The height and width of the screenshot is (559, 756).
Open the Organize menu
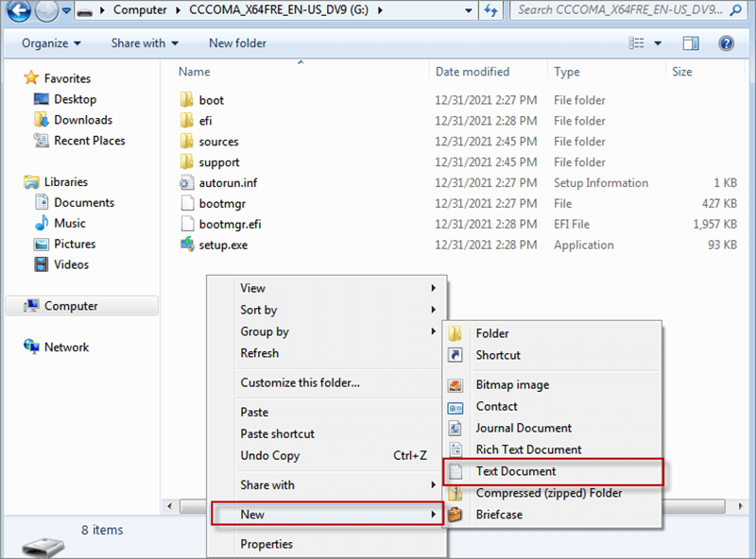point(51,43)
